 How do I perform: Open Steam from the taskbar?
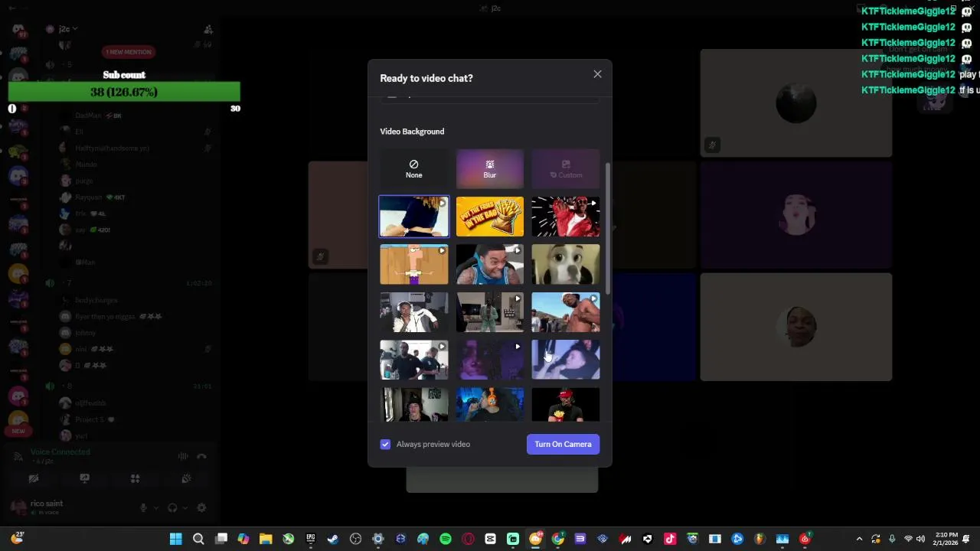pyautogui.click(x=333, y=539)
